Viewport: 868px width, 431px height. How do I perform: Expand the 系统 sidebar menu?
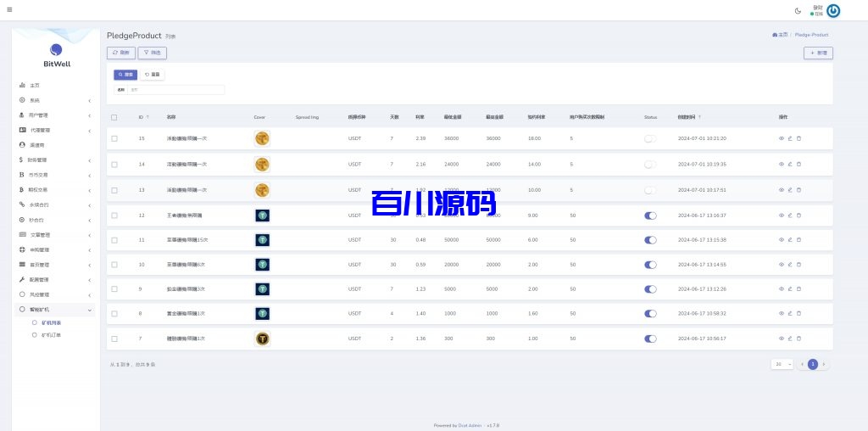tap(53, 100)
